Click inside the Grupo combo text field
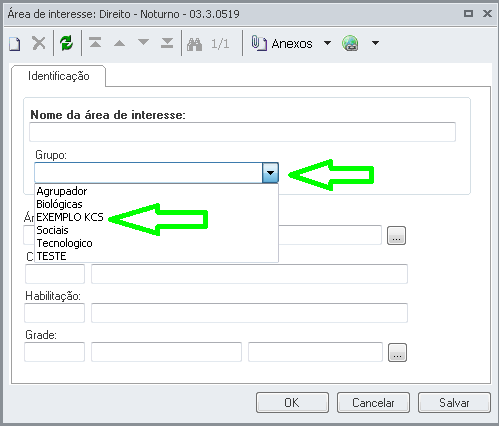 148,173
